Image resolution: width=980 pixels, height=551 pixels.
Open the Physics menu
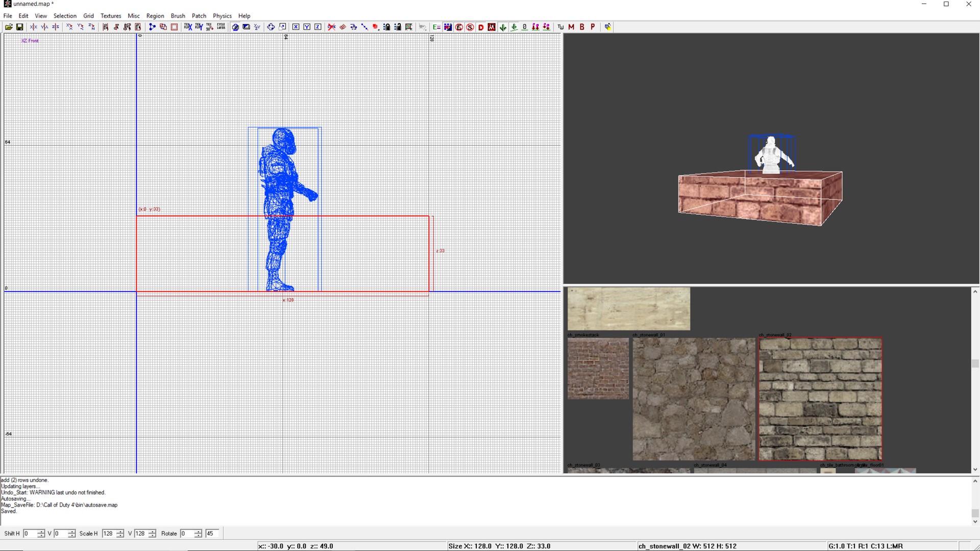pos(222,16)
